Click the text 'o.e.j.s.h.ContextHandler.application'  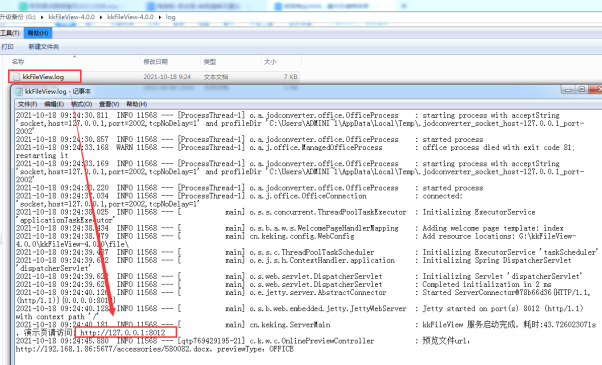coord(322,260)
